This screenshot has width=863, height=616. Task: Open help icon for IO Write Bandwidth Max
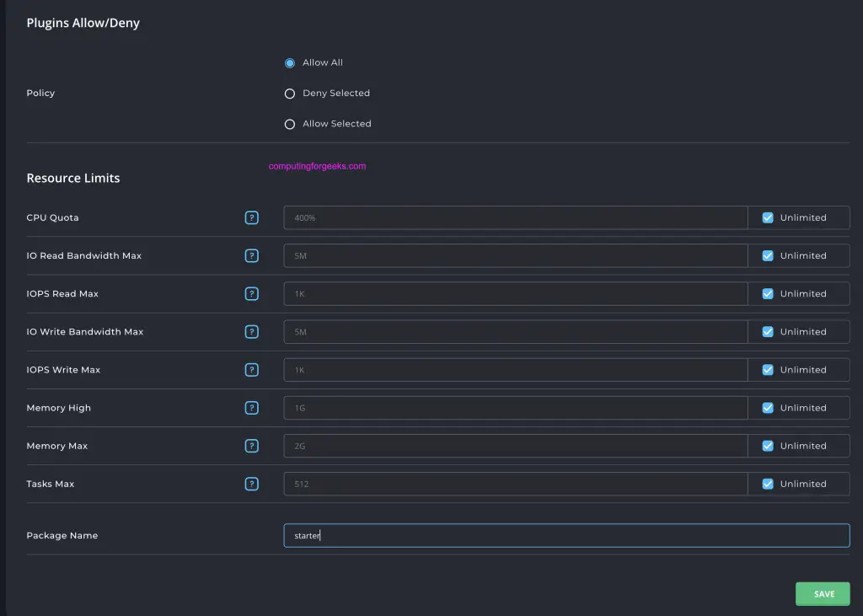click(x=251, y=331)
